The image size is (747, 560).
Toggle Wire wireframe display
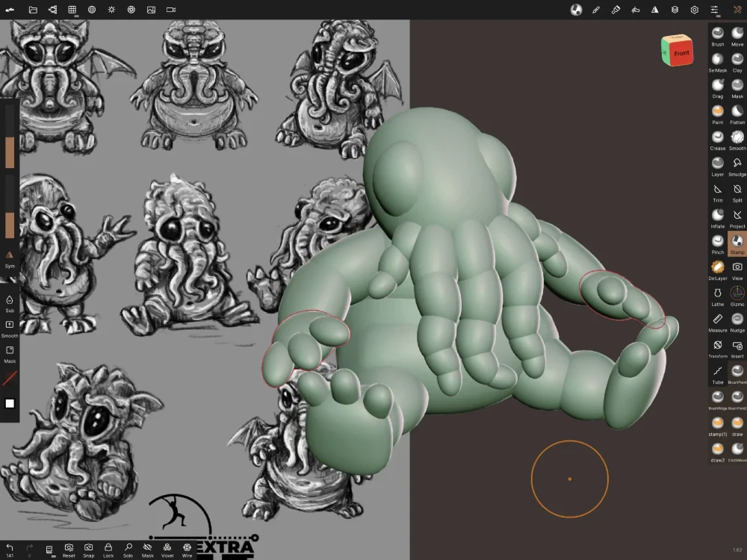point(187,550)
